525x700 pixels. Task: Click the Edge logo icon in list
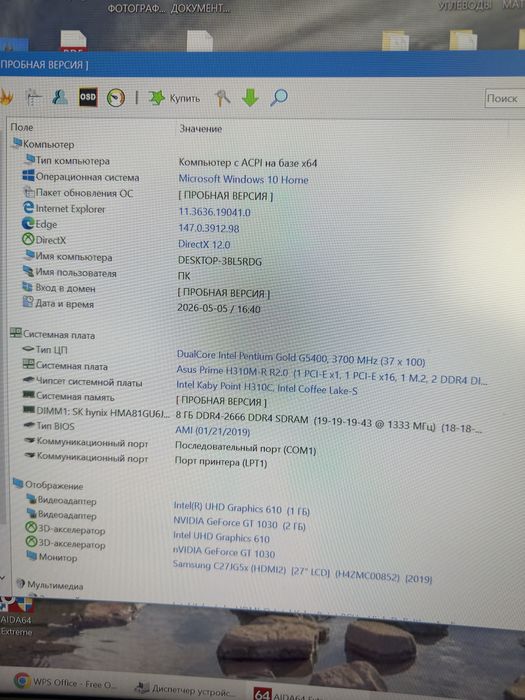[28, 223]
